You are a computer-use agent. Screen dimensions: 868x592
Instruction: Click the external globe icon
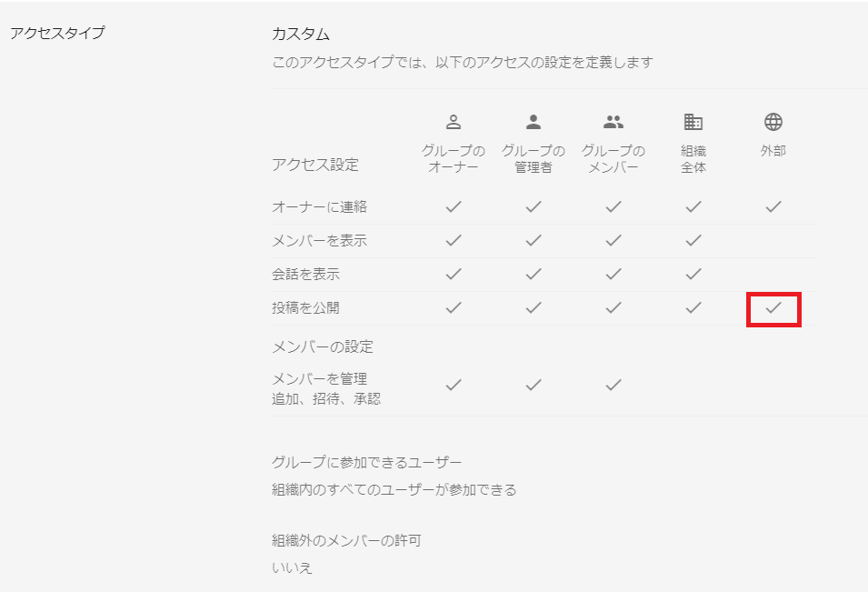click(773, 122)
